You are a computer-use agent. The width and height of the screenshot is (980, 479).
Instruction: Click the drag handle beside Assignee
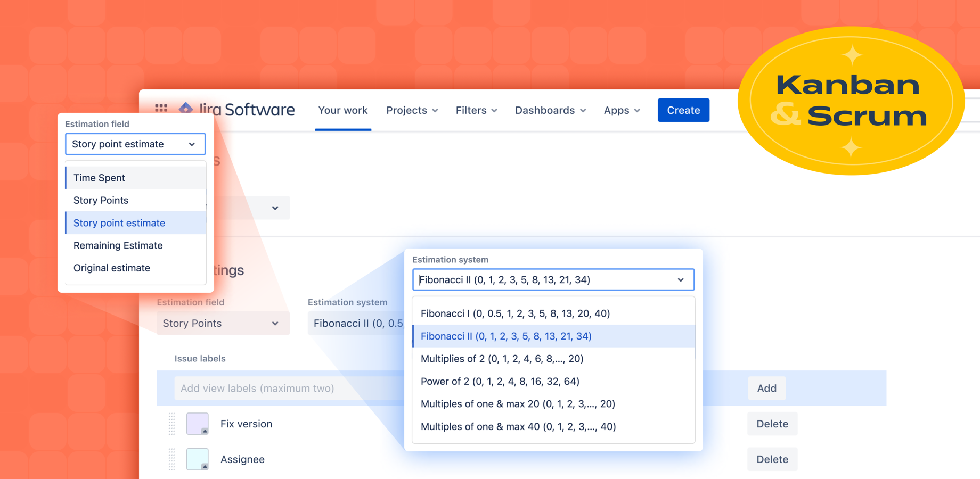tap(171, 459)
